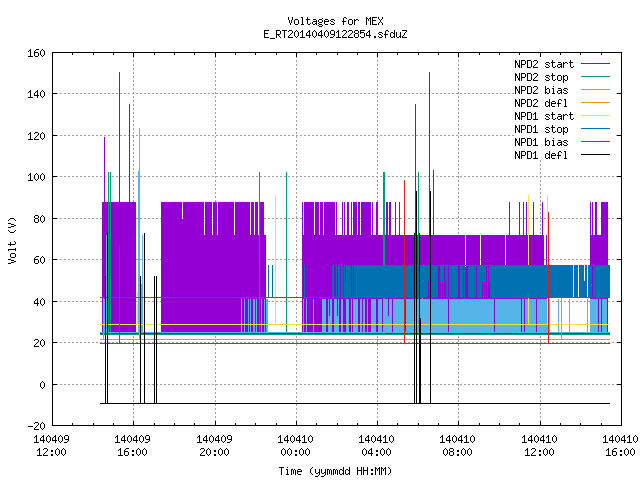Click the 'NPD2 stop' legend label
The image size is (640, 480).
coord(541,77)
